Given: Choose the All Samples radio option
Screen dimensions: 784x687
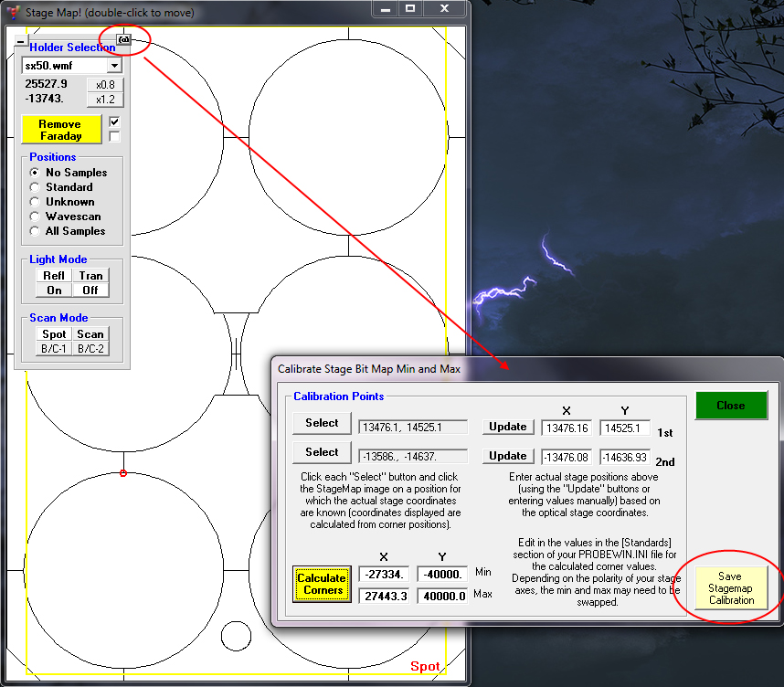Looking at the screenshot, I should point(35,231).
